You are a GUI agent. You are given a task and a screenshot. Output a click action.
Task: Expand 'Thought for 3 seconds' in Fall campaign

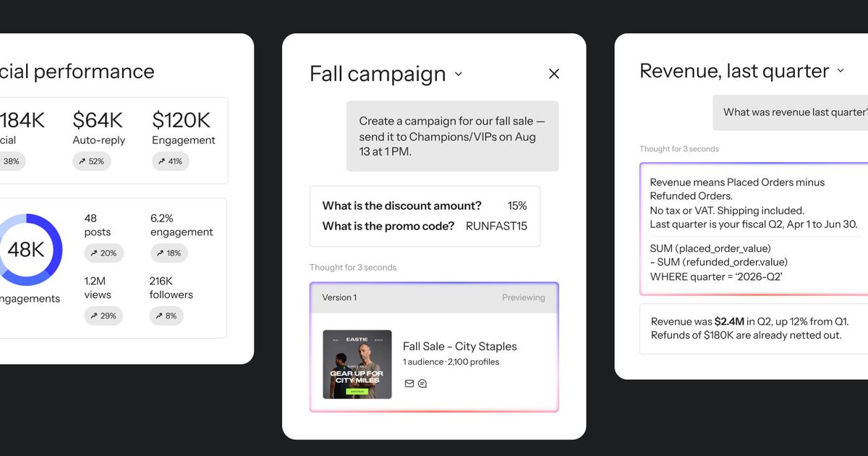coord(353,267)
